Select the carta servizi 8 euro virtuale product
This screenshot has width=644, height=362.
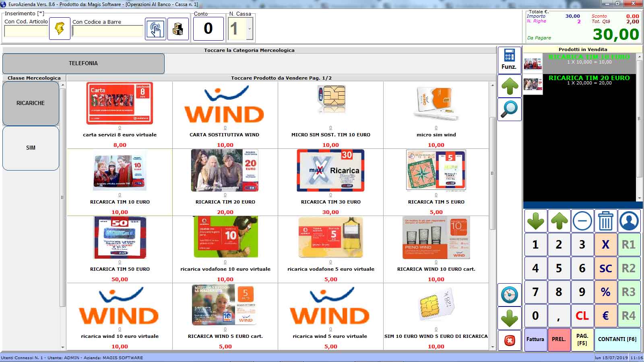(120, 115)
